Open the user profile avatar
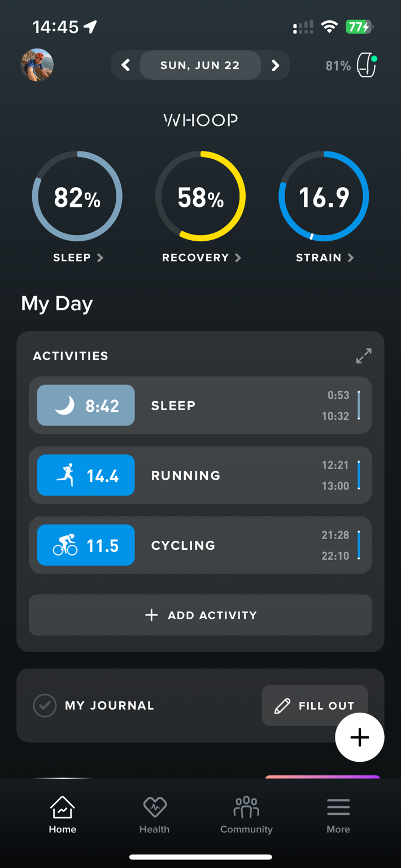This screenshot has width=401, height=868. [37, 65]
